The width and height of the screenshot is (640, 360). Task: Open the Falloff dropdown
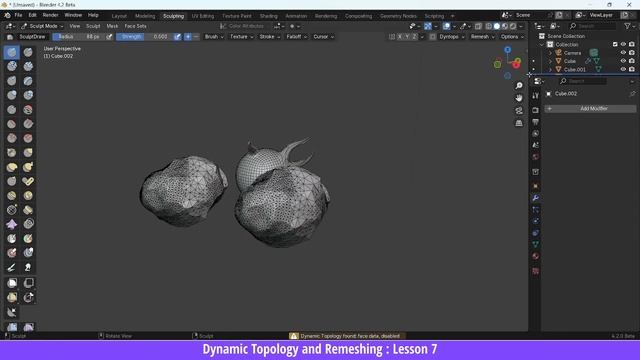point(296,37)
